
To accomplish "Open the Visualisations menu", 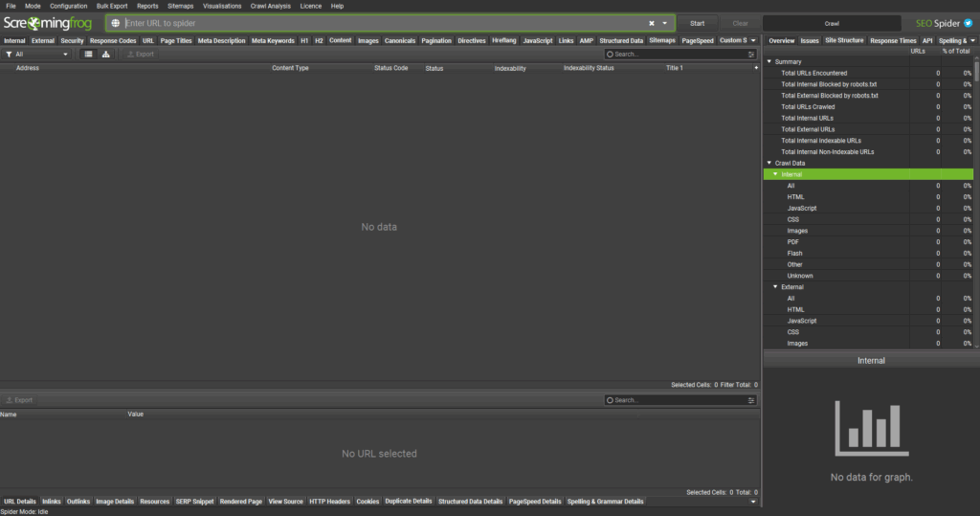I will click(222, 6).
